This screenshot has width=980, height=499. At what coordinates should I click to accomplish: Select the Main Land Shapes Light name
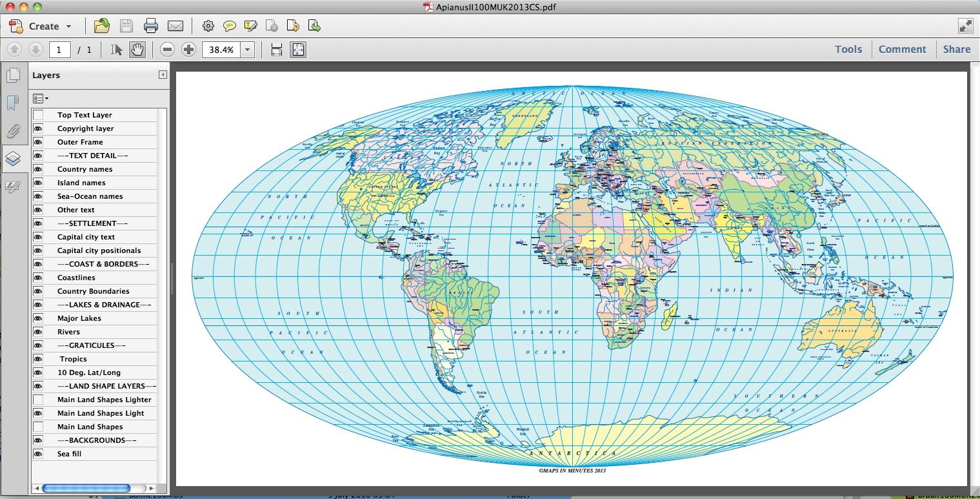coord(101,413)
